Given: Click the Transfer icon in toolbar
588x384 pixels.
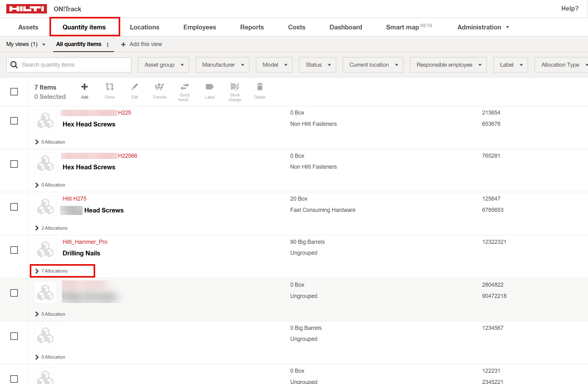Looking at the screenshot, I should 160,87.
